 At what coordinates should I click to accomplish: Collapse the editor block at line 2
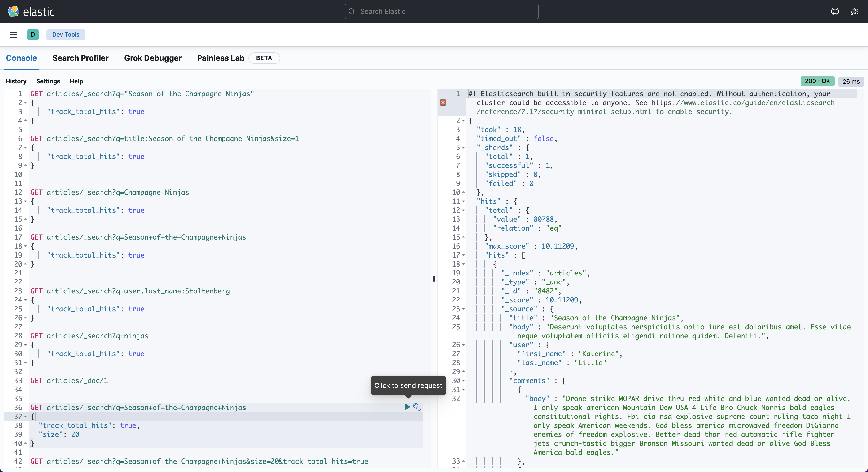coord(26,103)
